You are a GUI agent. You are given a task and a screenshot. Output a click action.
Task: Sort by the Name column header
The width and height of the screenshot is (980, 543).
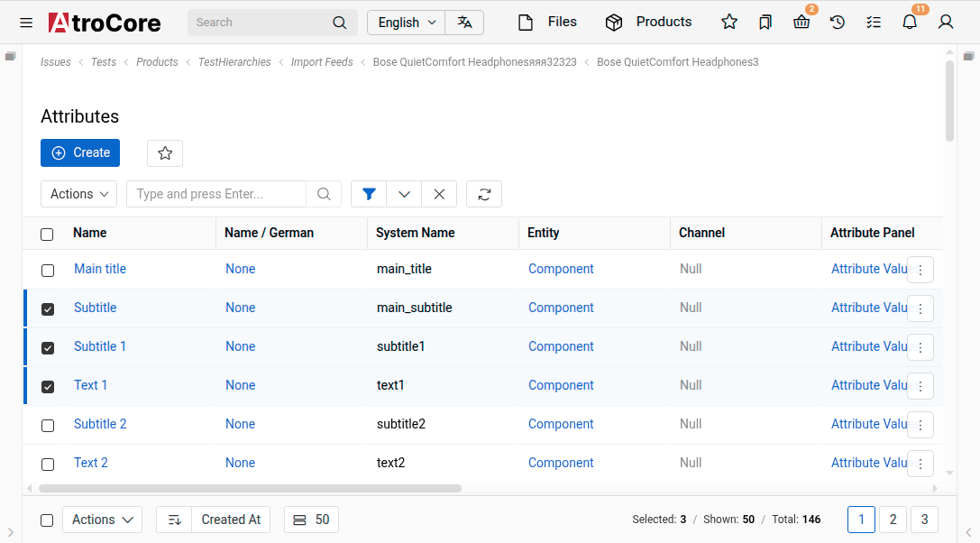tap(90, 233)
